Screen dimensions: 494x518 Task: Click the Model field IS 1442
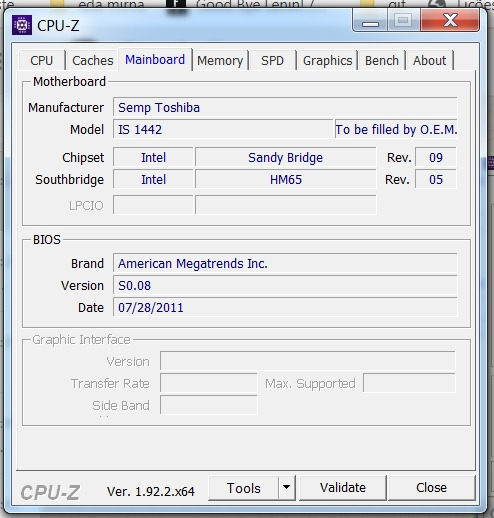pos(223,129)
